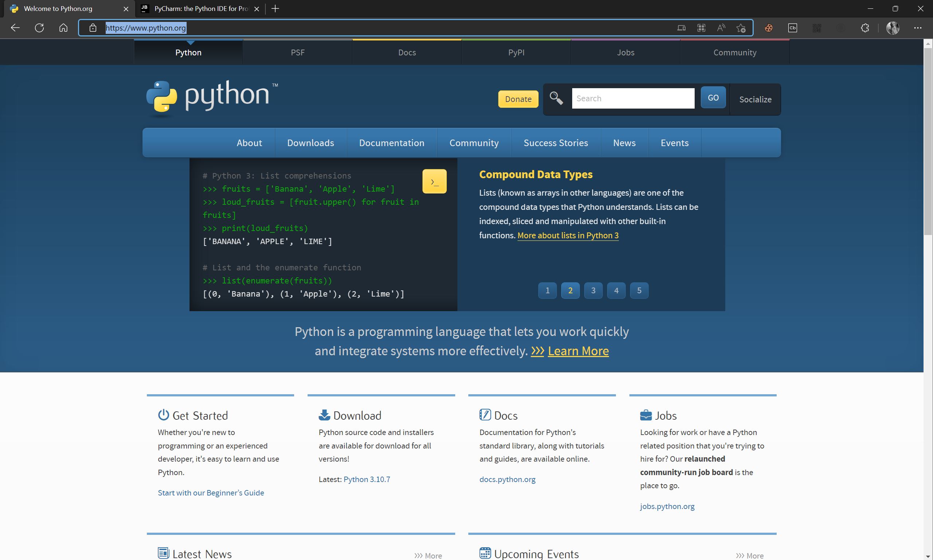Click the search input field
This screenshot has height=560, width=933.
[x=633, y=98]
